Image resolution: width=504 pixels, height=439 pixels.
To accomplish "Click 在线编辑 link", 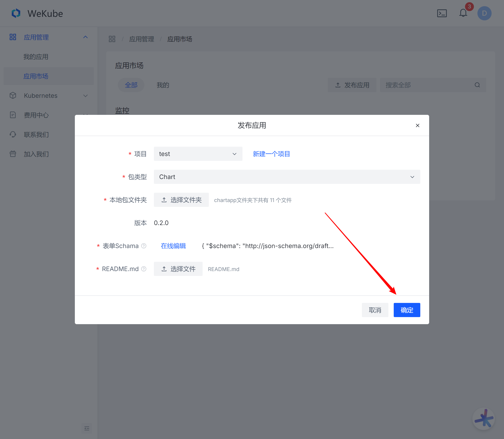I will point(173,246).
